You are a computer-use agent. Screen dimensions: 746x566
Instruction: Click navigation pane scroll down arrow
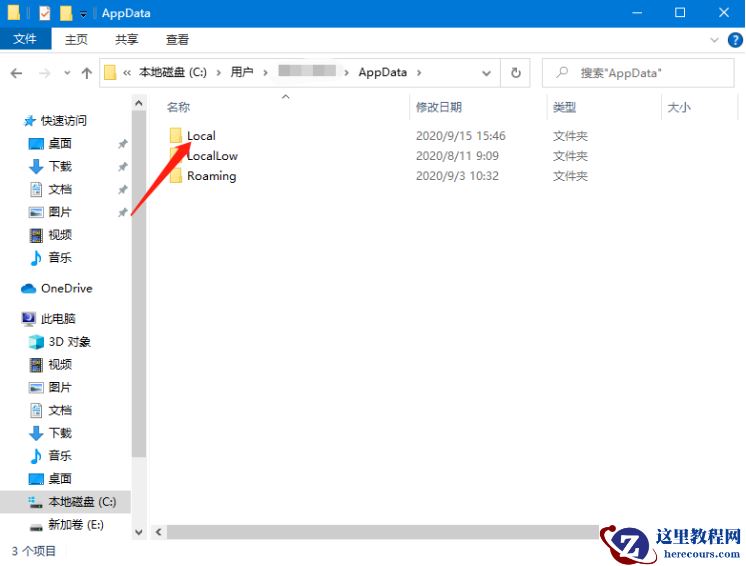point(138,532)
